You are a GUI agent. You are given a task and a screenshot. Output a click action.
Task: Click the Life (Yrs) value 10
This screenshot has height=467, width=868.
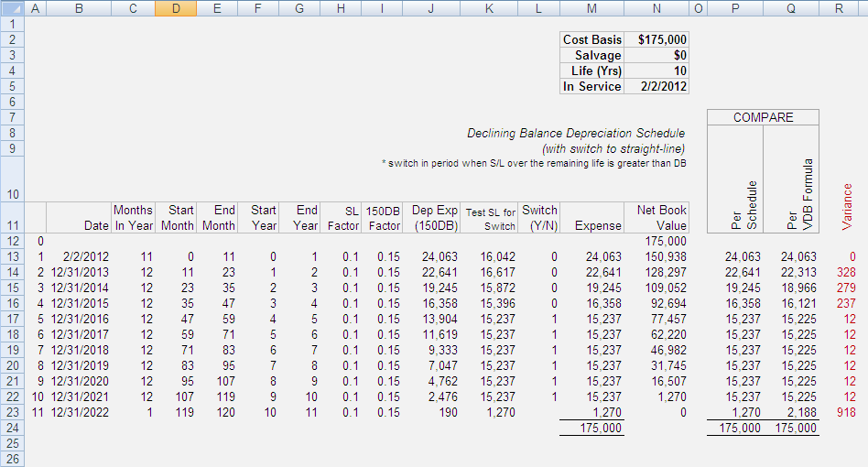(656, 71)
